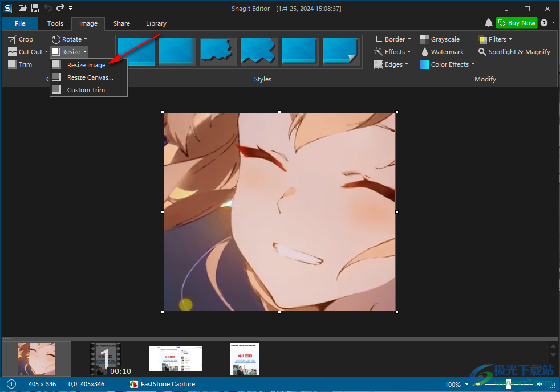Viewport: 560px width, 392px height.
Task: Open the Filters dropdown
Action: coord(496,39)
